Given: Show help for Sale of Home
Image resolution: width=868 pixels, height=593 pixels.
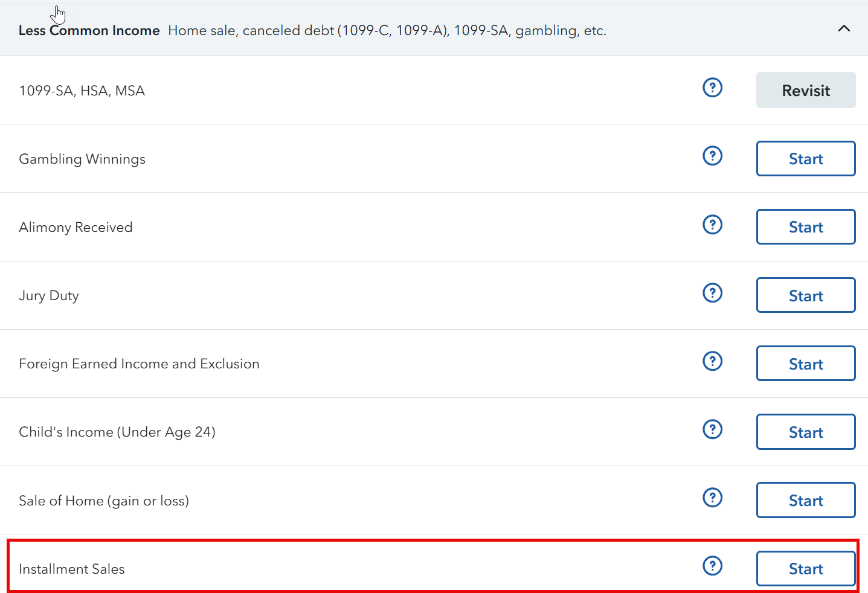Looking at the screenshot, I should click(x=712, y=498).
